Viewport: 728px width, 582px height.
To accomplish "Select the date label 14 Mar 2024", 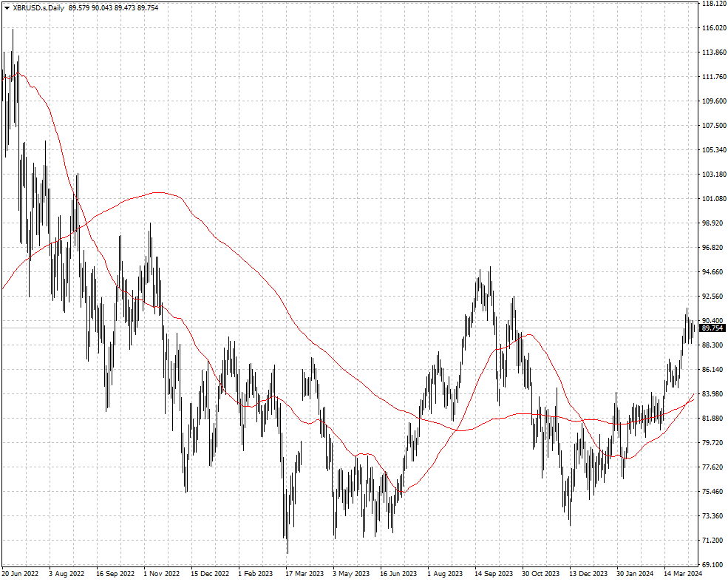I will pyautogui.click(x=683, y=573).
